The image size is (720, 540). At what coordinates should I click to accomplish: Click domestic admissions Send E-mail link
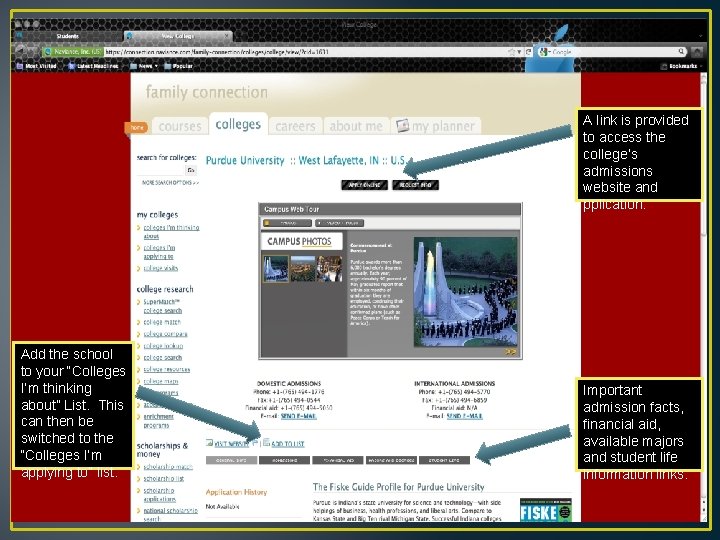(298, 416)
